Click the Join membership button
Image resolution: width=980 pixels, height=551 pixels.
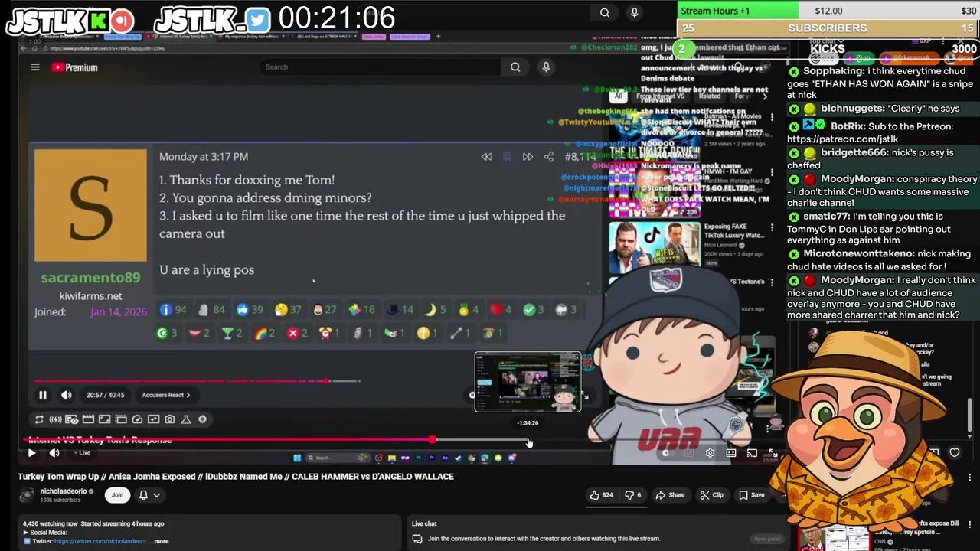click(x=117, y=495)
